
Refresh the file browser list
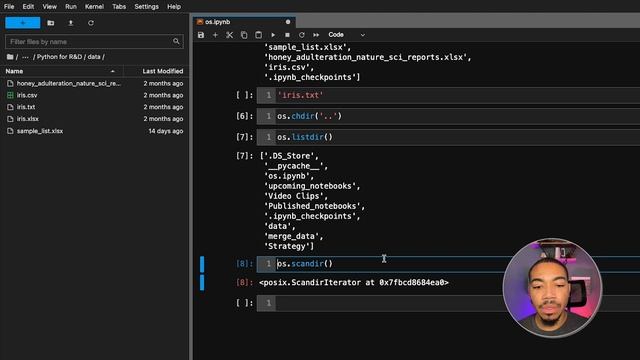91,23
